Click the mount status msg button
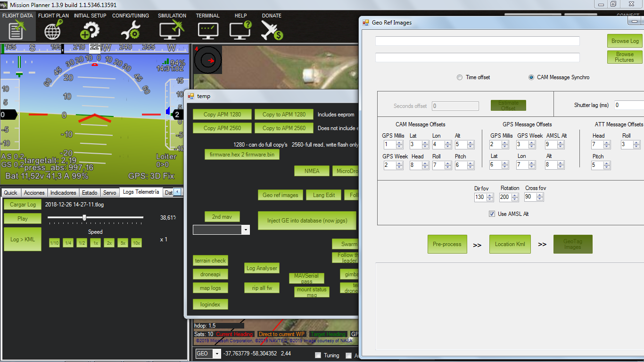644x362 pixels. pyautogui.click(x=312, y=292)
